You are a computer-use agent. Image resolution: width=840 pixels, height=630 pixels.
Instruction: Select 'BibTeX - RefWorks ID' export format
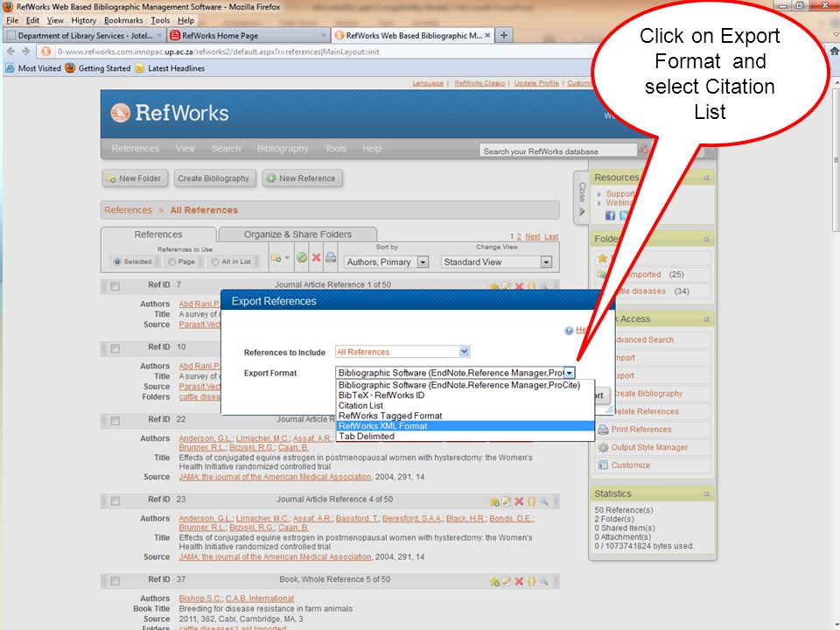(x=465, y=395)
